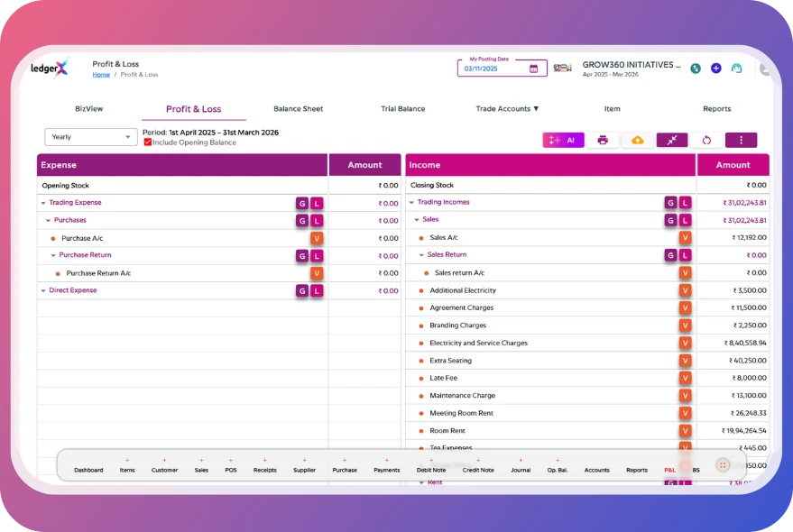793x532 pixels.
Task: Click the refresh report icon
Action: [x=706, y=140]
